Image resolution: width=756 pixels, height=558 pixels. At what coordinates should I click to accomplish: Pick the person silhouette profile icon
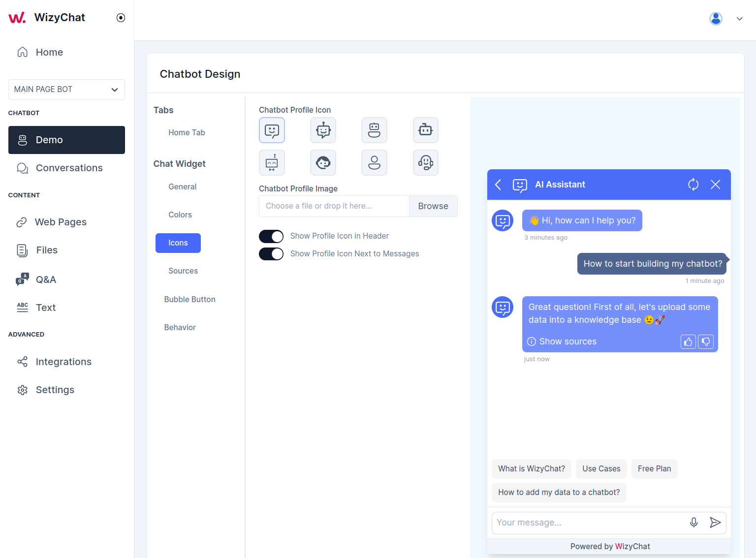(x=374, y=163)
